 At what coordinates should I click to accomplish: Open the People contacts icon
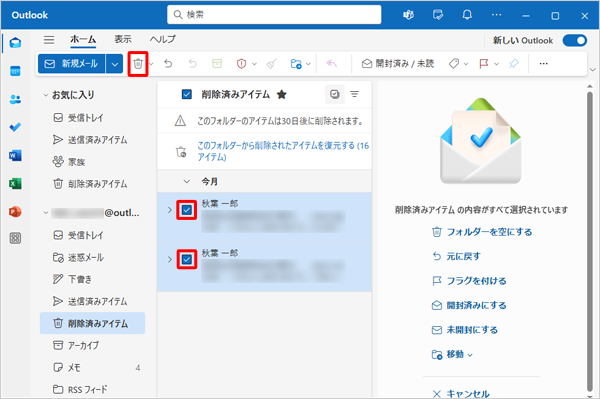coord(15,99)
